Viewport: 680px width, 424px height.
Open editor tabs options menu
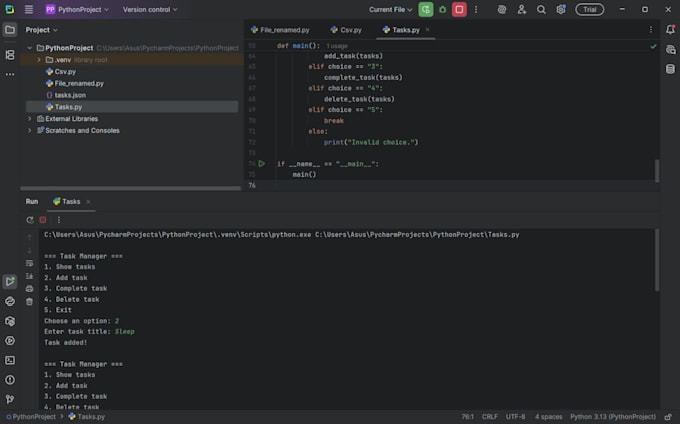[x=651, y=29]
